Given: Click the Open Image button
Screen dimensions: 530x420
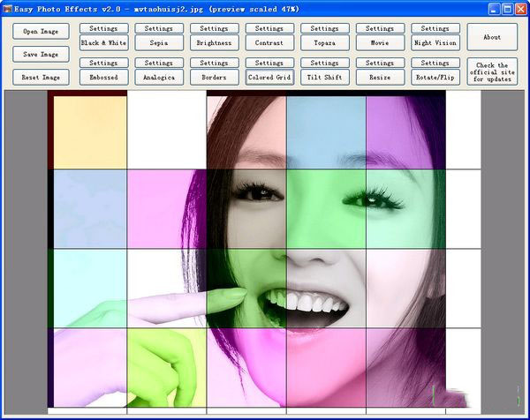Looking at the screenshot, I should 41,32.
